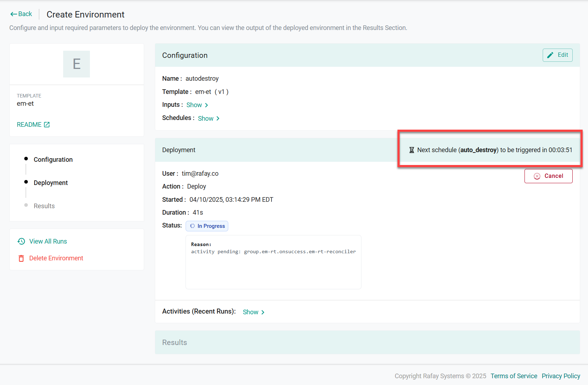Click the Edit configuration button

point(558,55)
